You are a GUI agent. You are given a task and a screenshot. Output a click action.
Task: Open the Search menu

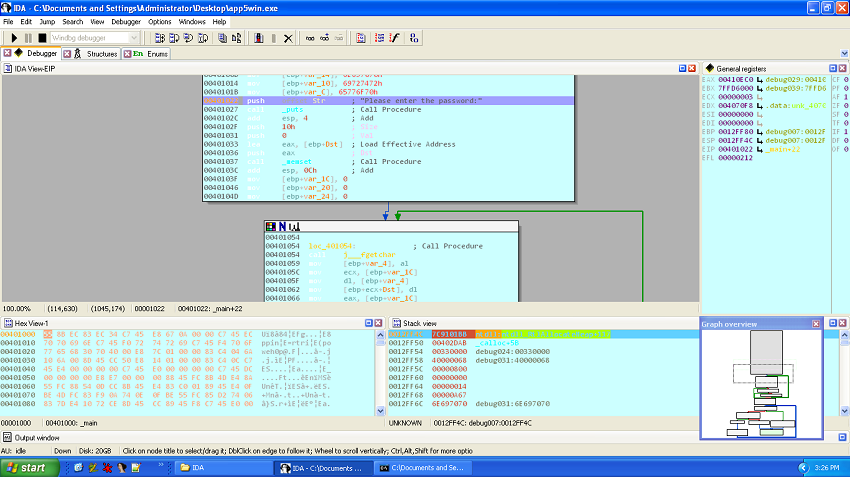point(73,22)
